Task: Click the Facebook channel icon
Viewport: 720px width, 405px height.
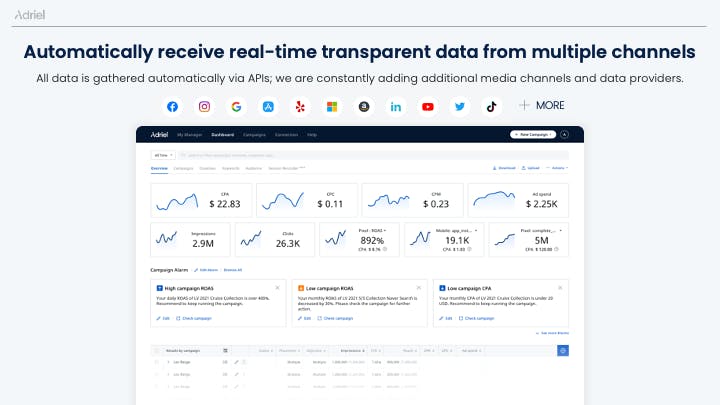Action: coord(172,107)
